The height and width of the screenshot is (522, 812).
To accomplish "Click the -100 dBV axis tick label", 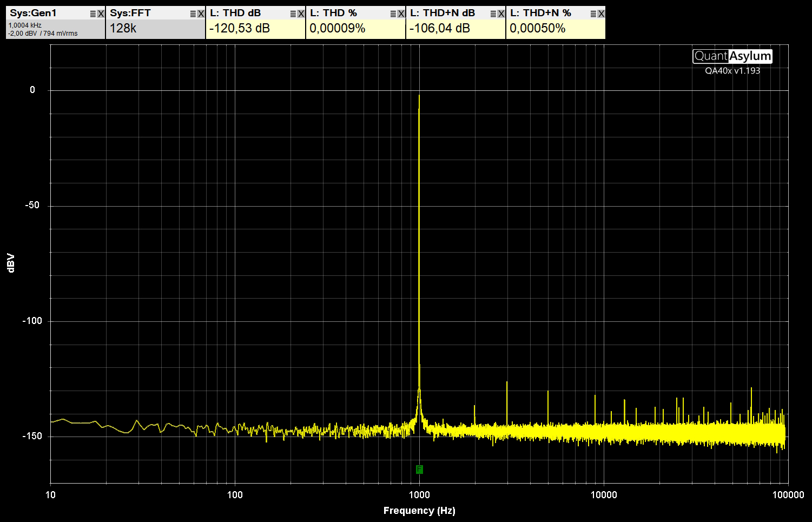I will (32, 321).
